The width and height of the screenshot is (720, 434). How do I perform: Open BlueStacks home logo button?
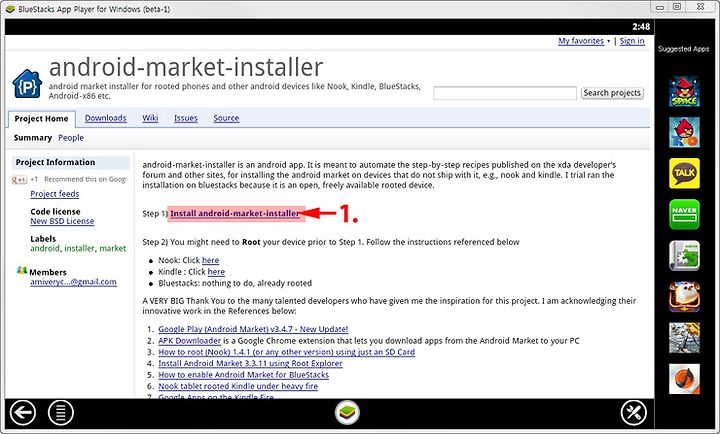pos(347,412)
